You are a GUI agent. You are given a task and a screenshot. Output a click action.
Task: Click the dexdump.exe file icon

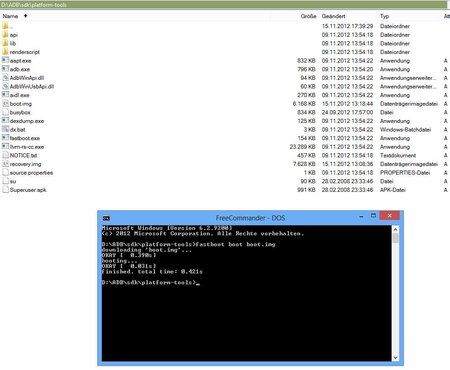point(5,121)
